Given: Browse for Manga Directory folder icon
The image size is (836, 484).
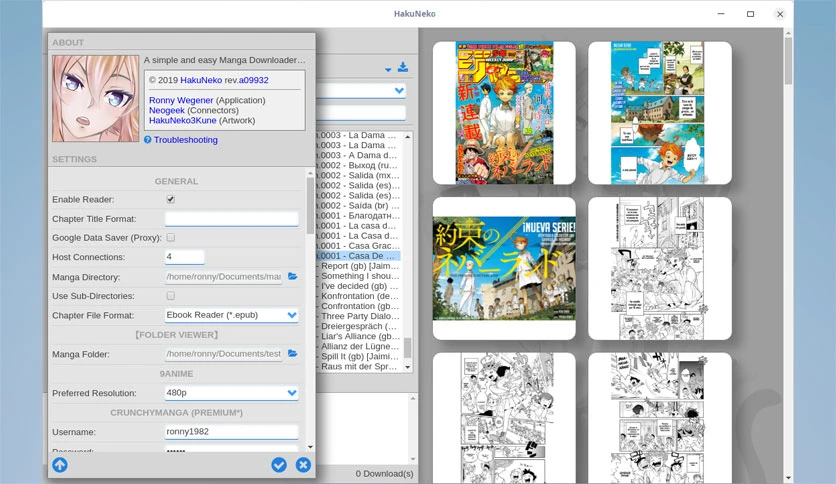Looking at the screenshot, I should [x=293, y=276].
